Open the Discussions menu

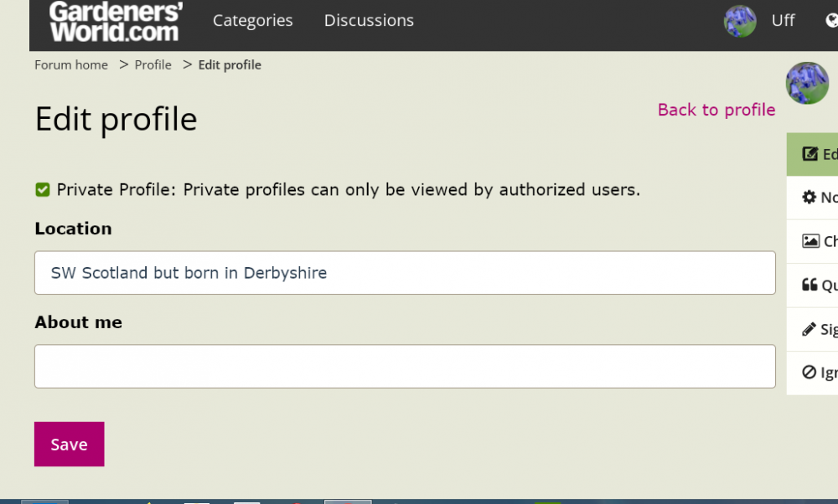369,21
